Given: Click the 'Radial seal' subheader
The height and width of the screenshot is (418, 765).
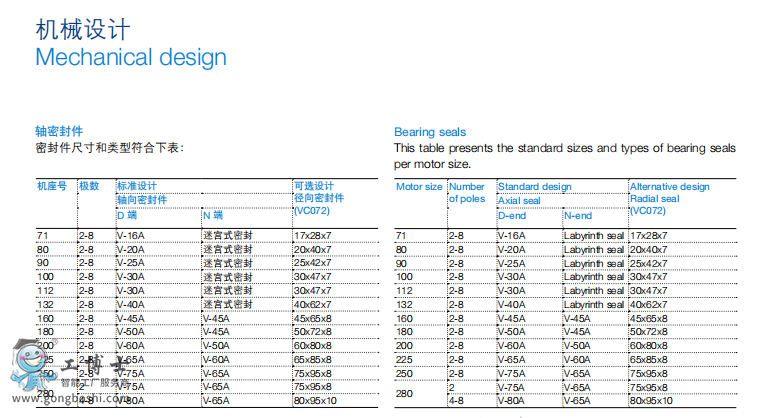Looking at the screenshot, I should click(x=654, y=199).
